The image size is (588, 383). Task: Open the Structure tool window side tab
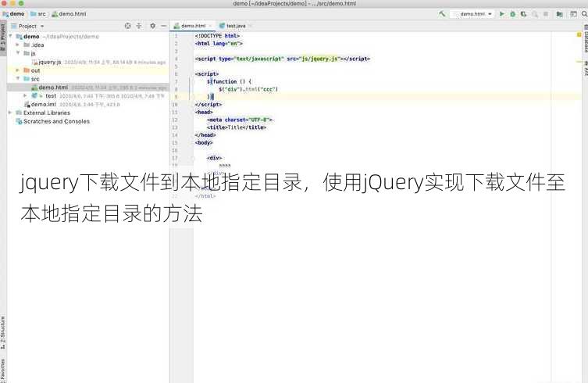click(x=3, y=333)
